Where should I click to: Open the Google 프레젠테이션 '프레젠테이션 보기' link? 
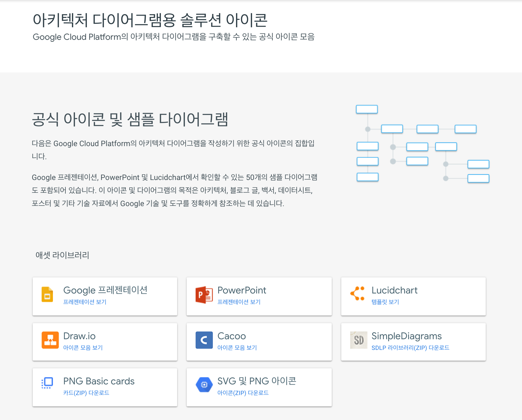85,302
